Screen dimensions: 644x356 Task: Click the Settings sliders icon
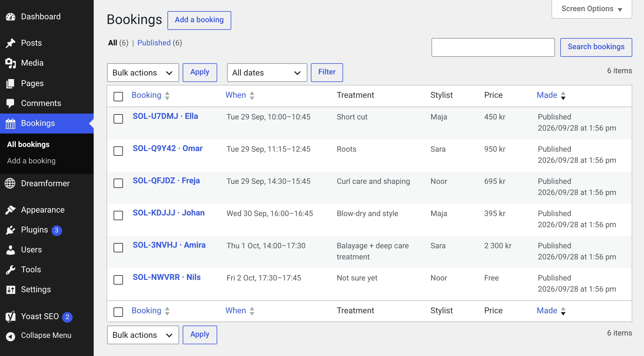11,290
